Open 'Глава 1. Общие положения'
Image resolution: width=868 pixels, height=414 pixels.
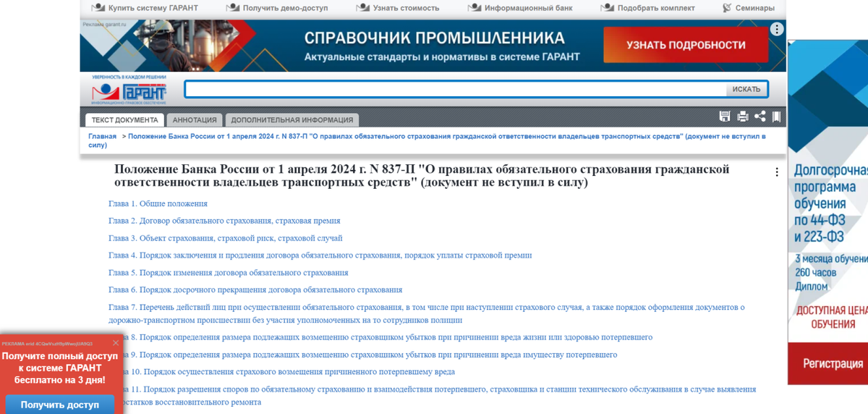click(x=158, y=203)
